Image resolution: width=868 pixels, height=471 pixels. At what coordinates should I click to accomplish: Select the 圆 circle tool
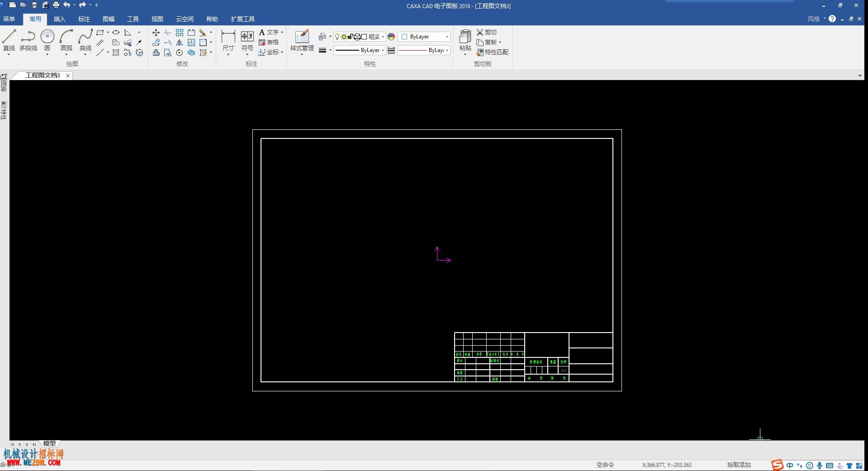point(47,40)
